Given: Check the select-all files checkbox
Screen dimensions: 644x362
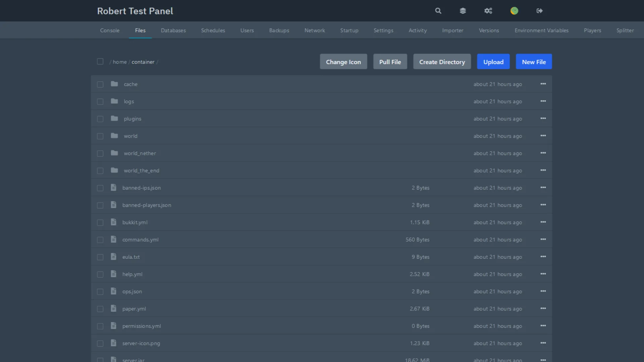Looking at the screenshot, I should [x=100, y=61].
